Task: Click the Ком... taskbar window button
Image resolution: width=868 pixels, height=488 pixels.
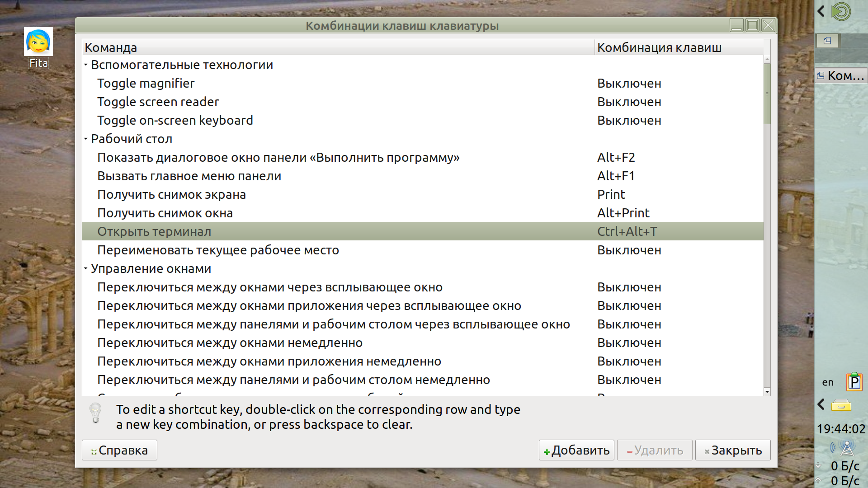Action: coord(841,75)
